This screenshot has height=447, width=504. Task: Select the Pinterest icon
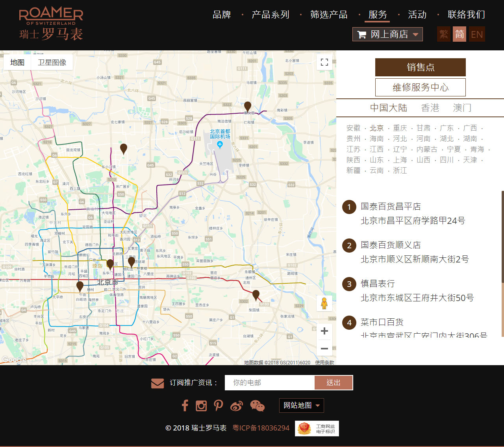click(219, 406)
